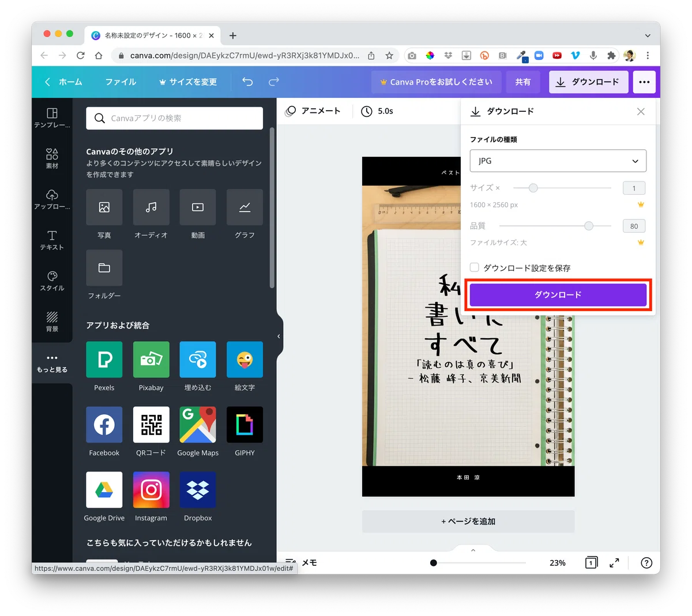Collapse the side panel with arrow handle
The height and width of the screenshot is (616, 692).
(279, 336)
